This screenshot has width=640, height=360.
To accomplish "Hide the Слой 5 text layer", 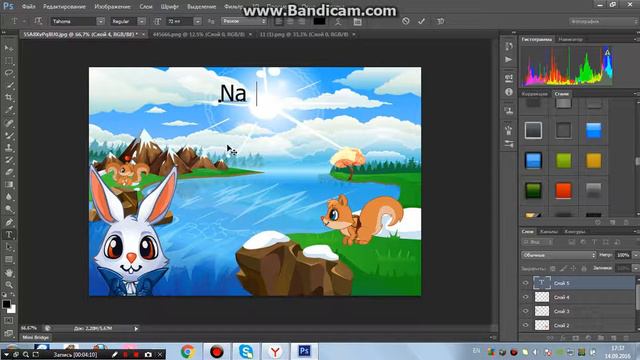I will click(526, 283).
